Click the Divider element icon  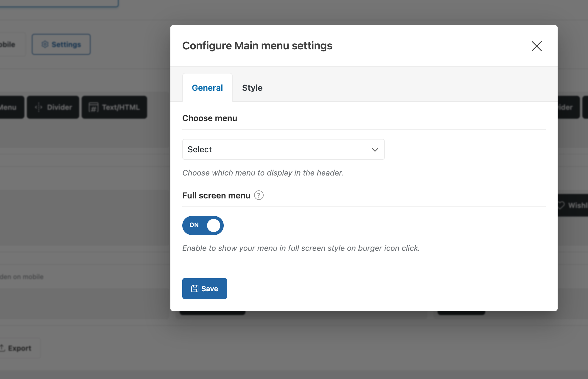coord(39,107)
